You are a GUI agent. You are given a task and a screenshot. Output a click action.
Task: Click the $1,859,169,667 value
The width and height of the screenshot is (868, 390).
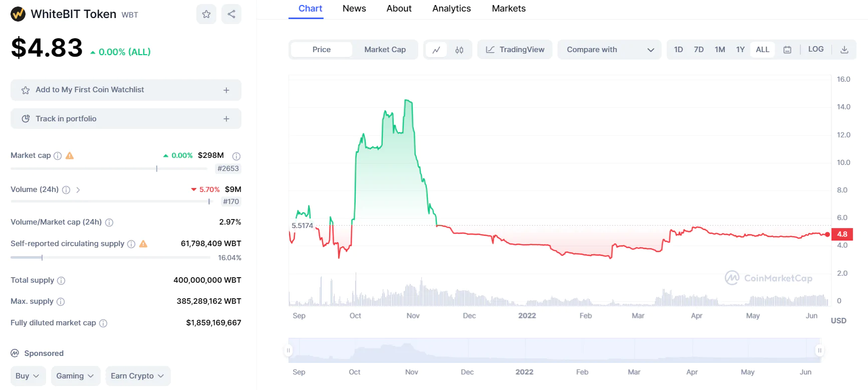(213, 323)
